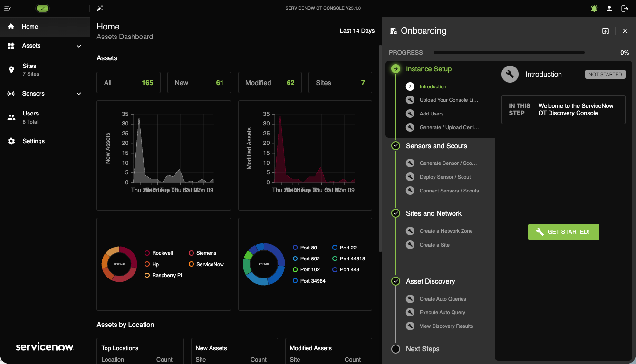Click the Rockwell legend swatch
This screenshot has width=636, height=364.
[x=147, y=253]
